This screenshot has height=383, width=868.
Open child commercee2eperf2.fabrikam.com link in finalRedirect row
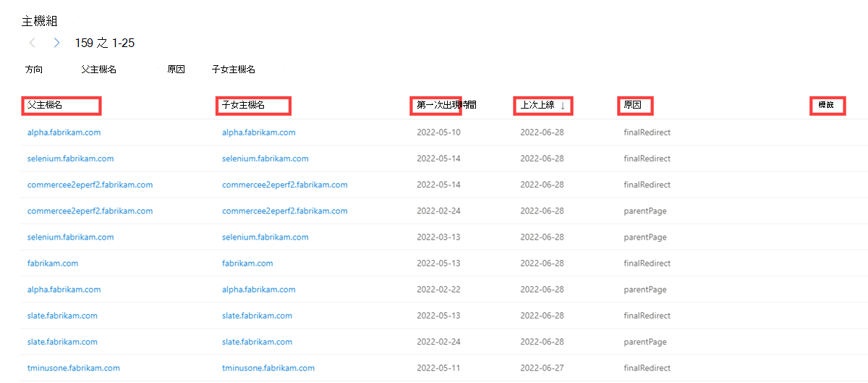(285, 185)
